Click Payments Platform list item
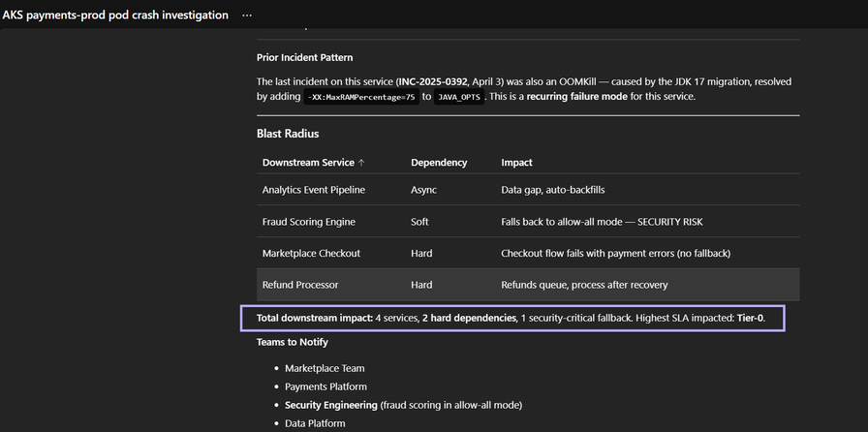Viewport: 868px width, 432px height. coord(325,386)
